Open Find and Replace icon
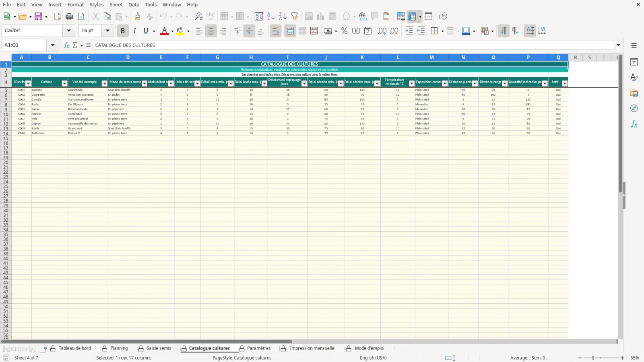 click(x=198, y=16)
